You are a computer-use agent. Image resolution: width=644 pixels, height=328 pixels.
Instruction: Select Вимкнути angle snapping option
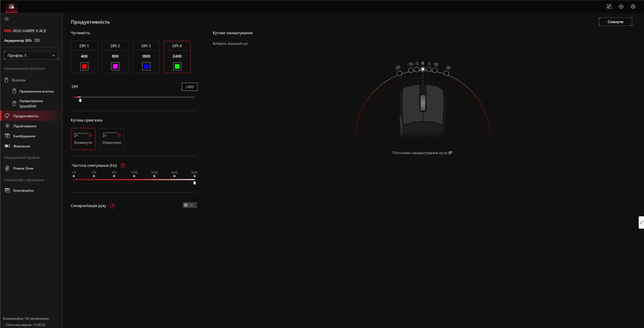tap(83, 139)
